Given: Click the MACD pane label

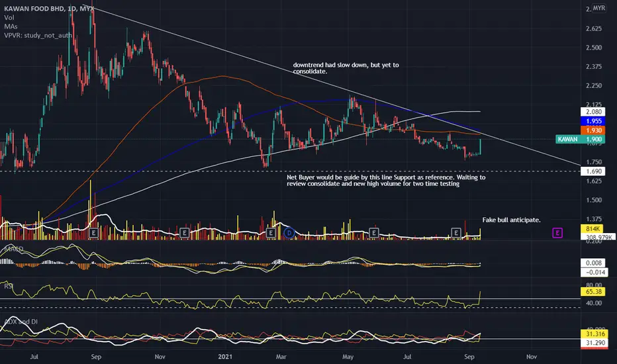Looking at the screenshot, I should (x=14, y=249).
